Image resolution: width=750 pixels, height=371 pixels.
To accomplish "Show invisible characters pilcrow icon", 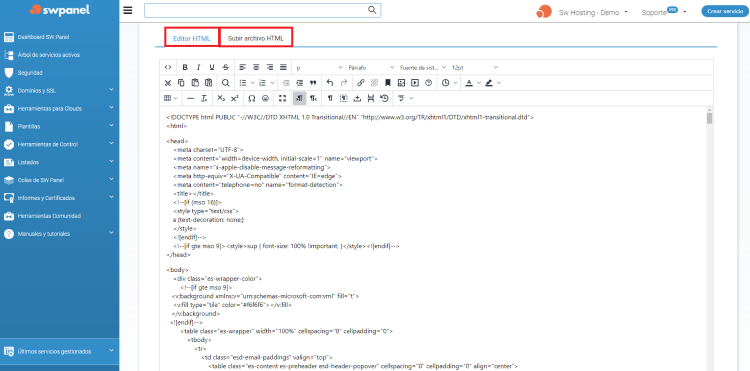I will pyautogui.click(x=330, y=98).
